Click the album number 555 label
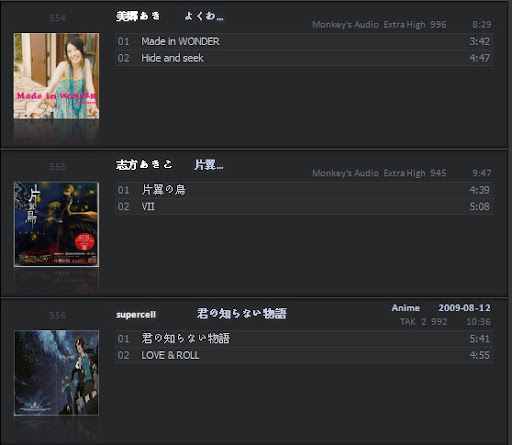This screenshot has height=445, width=512. pyautogui.click(x=57, y=167)
